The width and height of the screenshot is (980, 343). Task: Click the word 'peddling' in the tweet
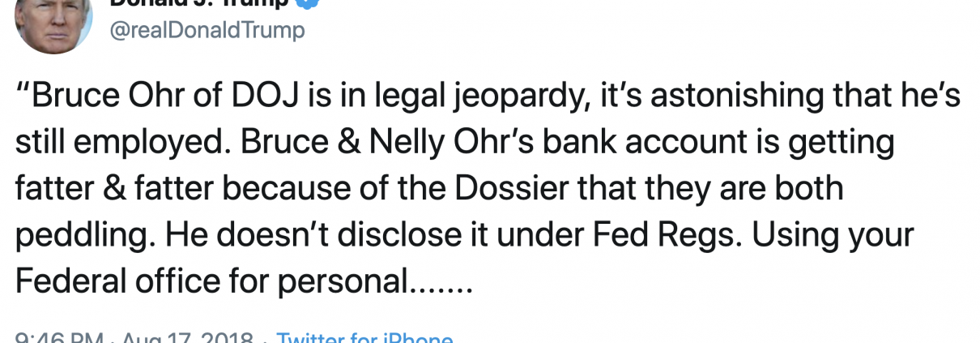pos(86,235)
